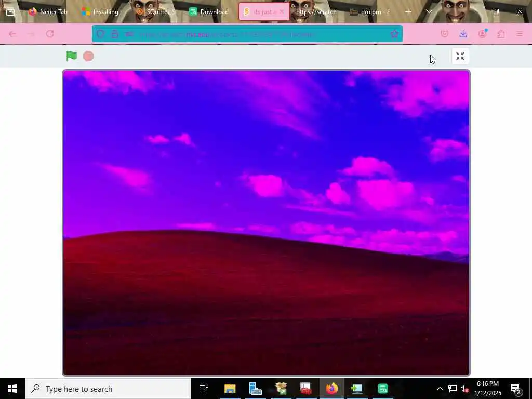Viewport: 532px width, 399px height.
Task: Minimize the Firefox window
Action: coord(472,12)
